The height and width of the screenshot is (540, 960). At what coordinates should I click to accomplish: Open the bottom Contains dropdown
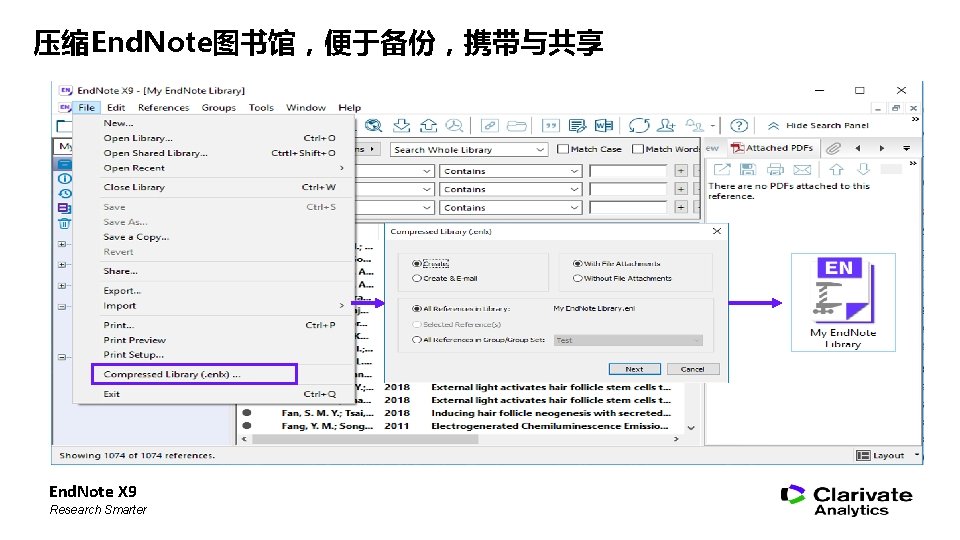click(510, 208)
